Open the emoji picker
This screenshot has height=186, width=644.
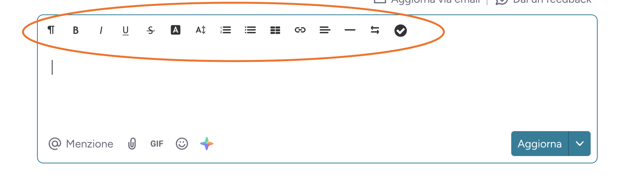(x=182, y=144)
